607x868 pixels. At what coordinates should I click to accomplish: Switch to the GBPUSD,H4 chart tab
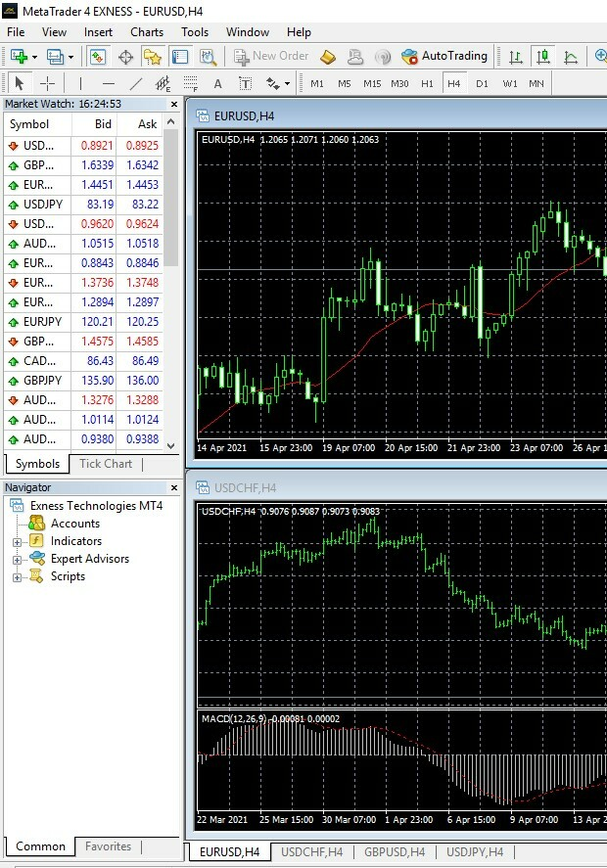click(x=395, y=852)
